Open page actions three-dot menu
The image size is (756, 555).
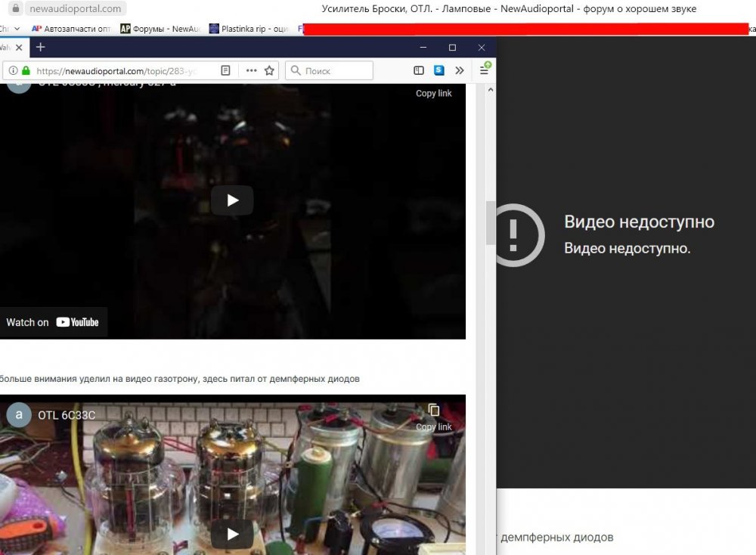(252, 70)
